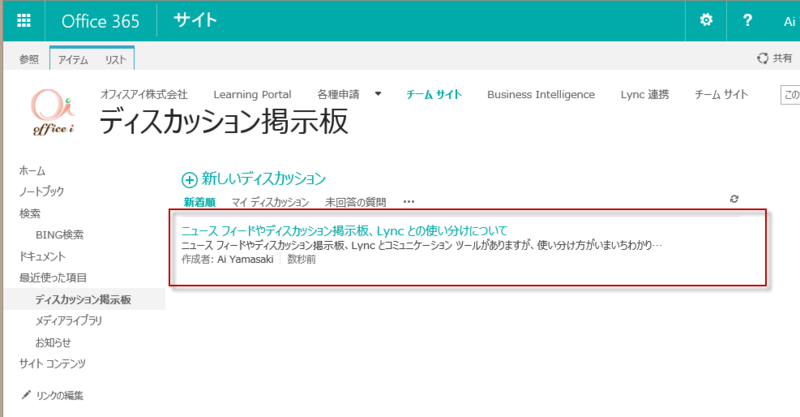
Task: Click the Office 365 brand link
Action: click(100, 21)
